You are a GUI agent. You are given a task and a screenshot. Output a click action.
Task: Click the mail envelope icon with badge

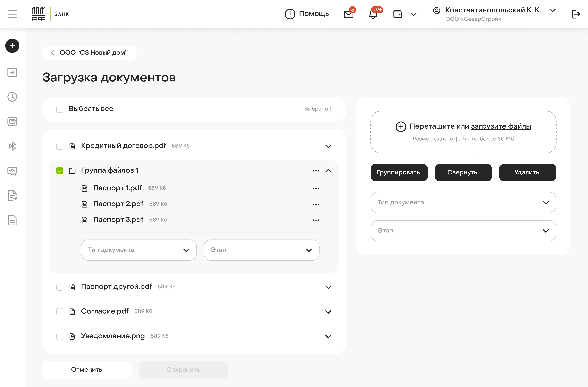(348, 14)
